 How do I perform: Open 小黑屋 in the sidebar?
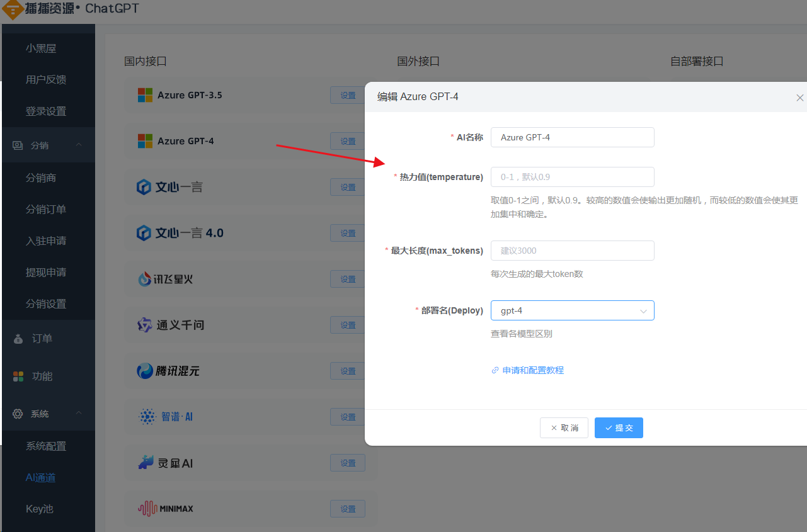41,48
